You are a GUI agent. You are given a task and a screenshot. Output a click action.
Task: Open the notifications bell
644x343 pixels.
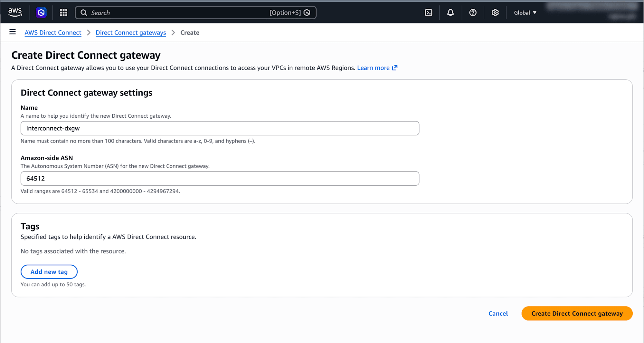tap(450, 13)
